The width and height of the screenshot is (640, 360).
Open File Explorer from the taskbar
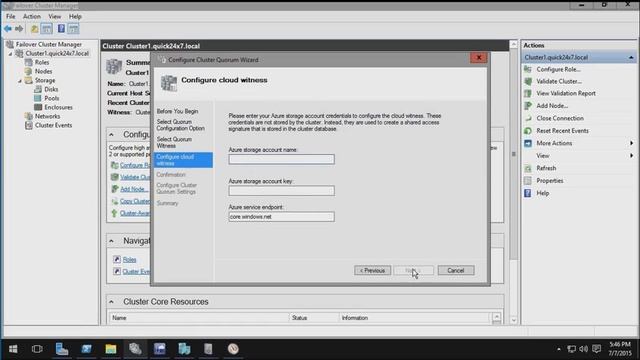(x=111, y=349)
